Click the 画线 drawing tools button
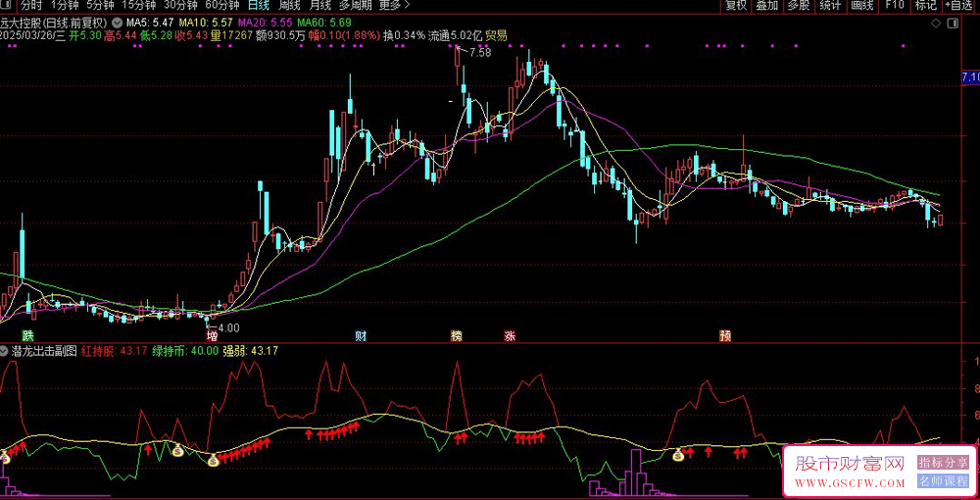This screenshot has width=980, height=500. (861, 6)
